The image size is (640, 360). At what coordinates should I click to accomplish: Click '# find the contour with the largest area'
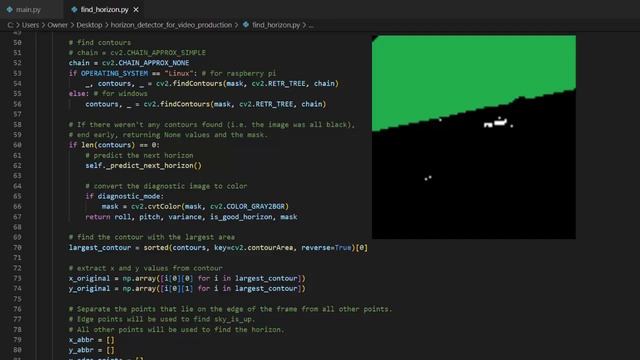[x=152, y=237]
